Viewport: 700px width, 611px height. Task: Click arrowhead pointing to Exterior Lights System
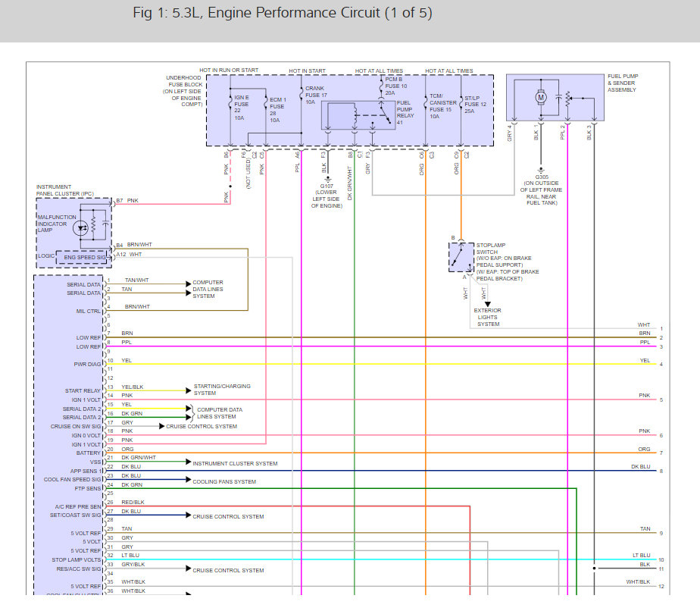pos(488,304)
